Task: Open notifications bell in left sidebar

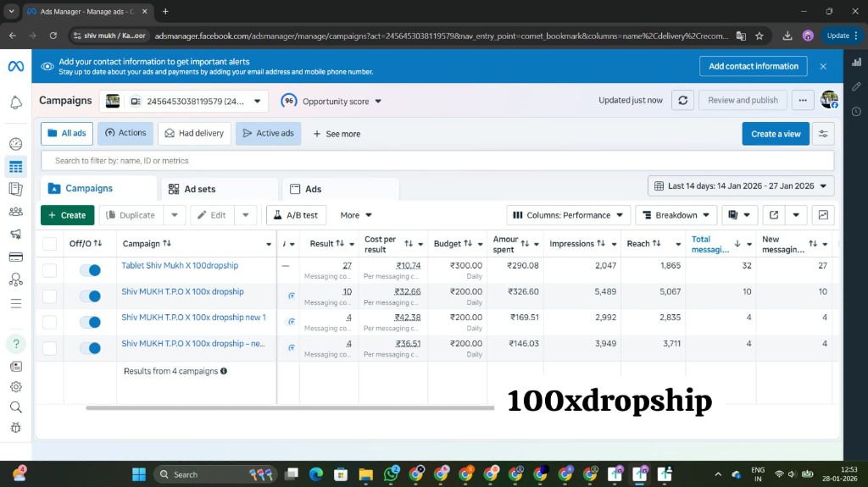Action: coord(15,102)
